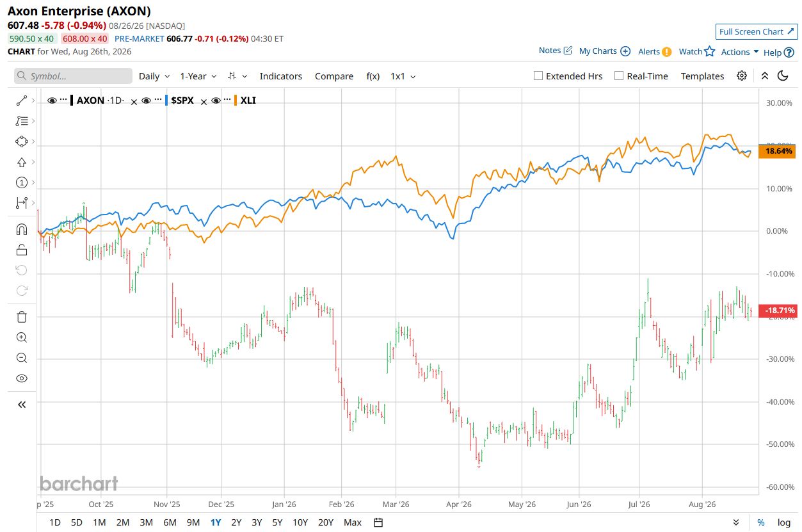Select the 5D range tab
This screenshot has height=532, width=802.
(77, 522)
